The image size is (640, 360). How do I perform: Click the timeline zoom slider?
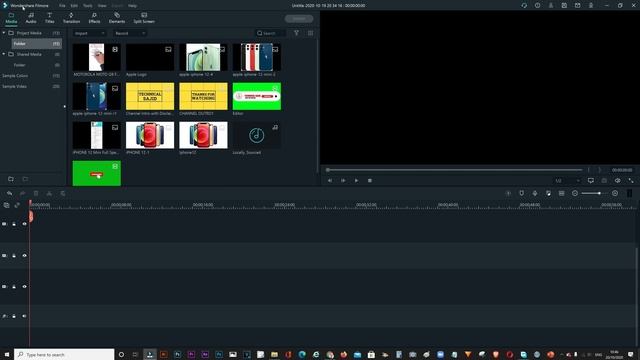(594, 193)
